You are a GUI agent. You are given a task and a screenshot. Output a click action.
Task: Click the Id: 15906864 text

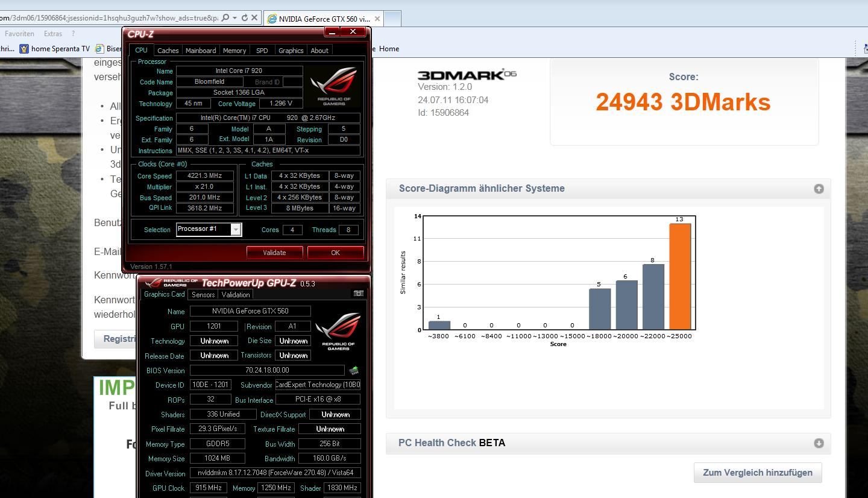tap(443, 113)
